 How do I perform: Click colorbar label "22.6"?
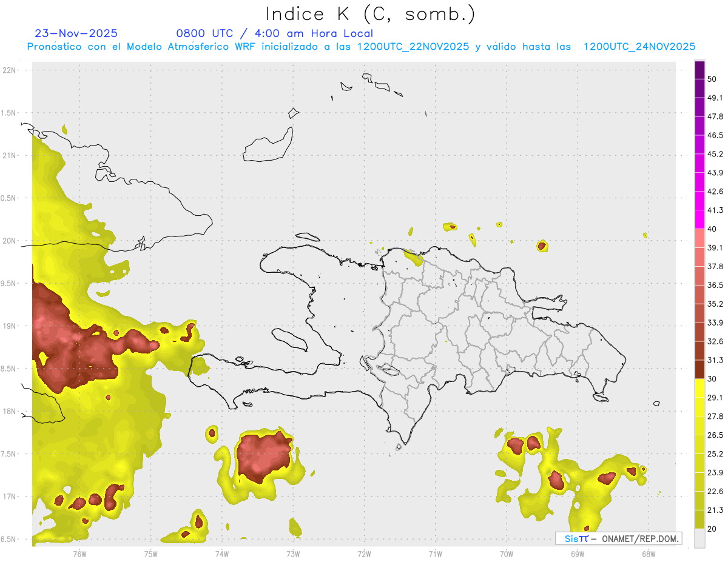pos(715,492)
